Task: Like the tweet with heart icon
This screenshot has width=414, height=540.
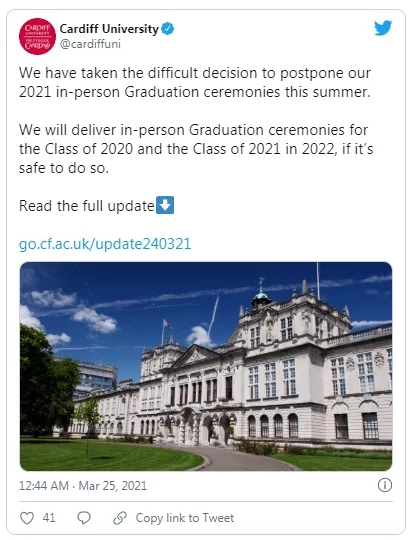Action: (x=27, y=518)
